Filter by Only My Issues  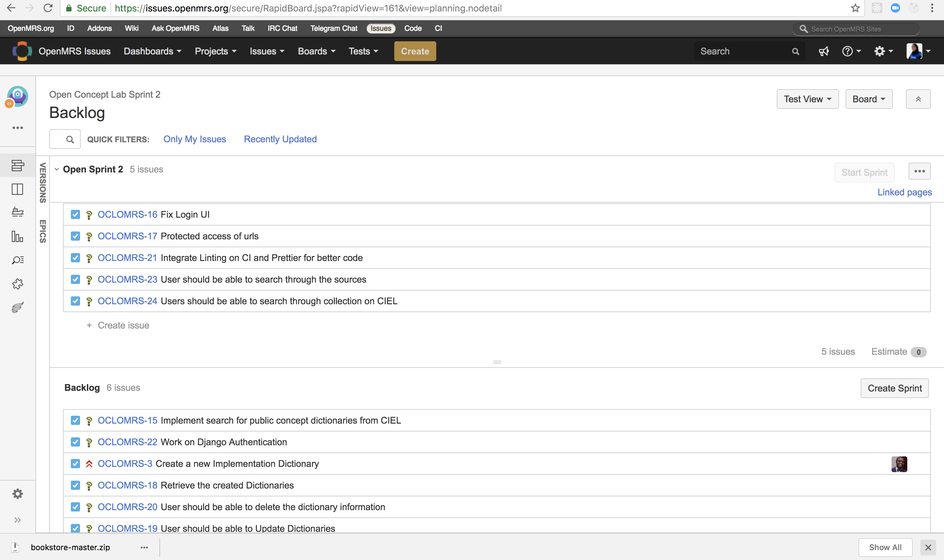pyautogui.click(x=195, y=139)
